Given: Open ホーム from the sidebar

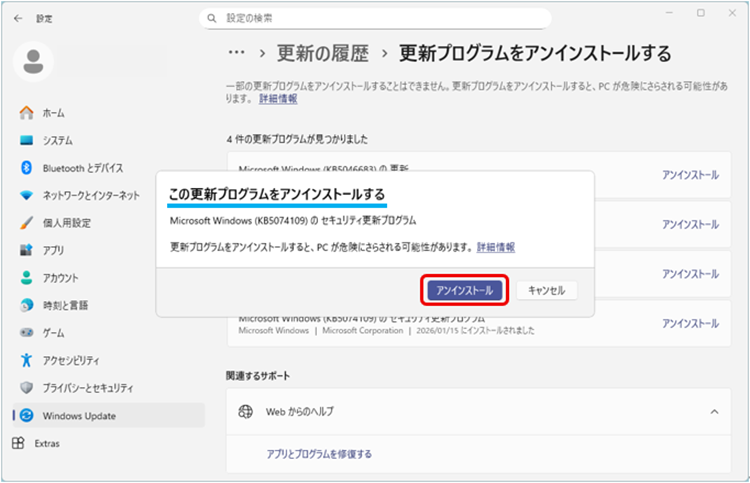Looking at the screenshot, I should tap(54, 113).
